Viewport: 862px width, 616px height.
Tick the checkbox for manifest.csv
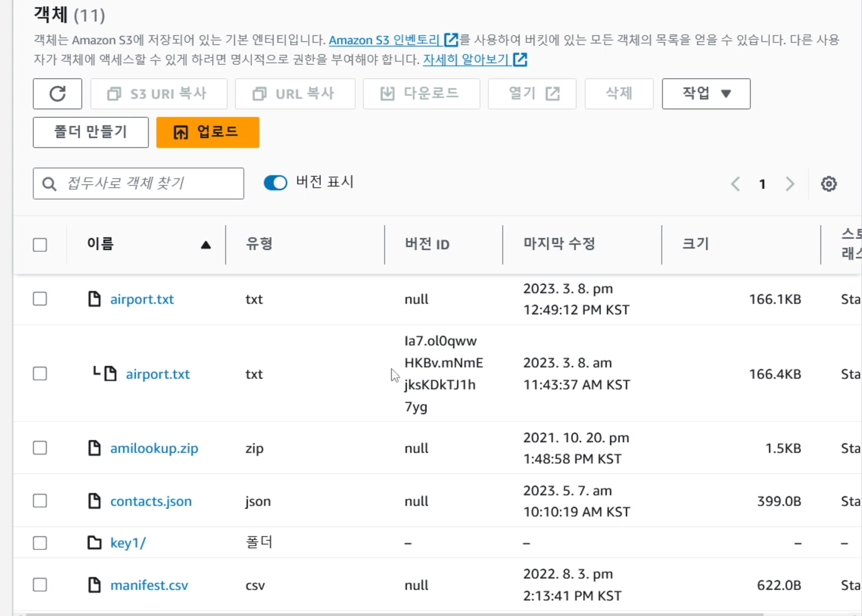tap(40, 585)
